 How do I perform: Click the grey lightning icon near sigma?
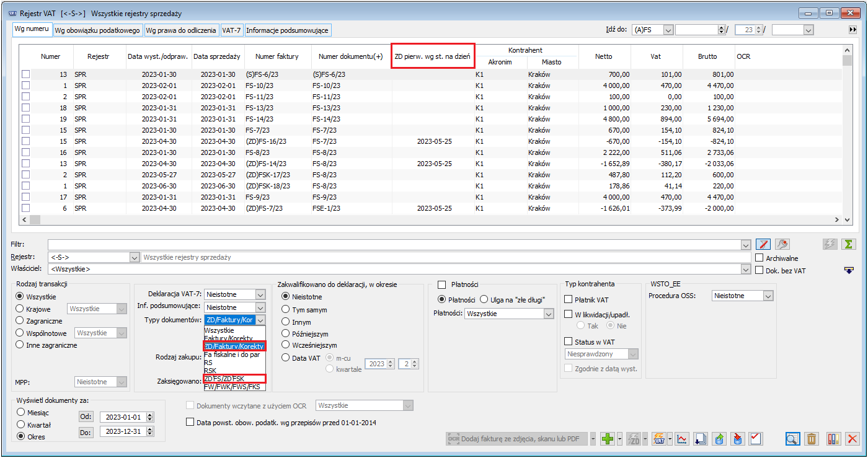coord(829,244)
